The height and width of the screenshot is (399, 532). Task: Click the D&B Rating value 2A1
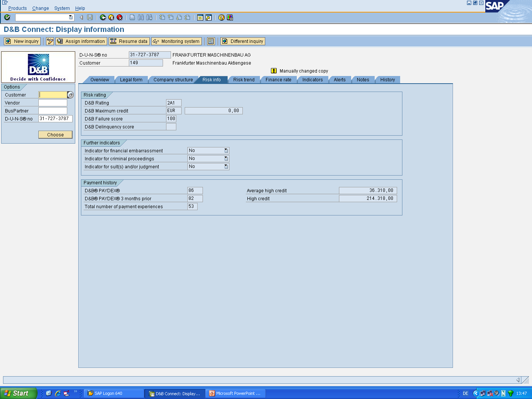174,103
